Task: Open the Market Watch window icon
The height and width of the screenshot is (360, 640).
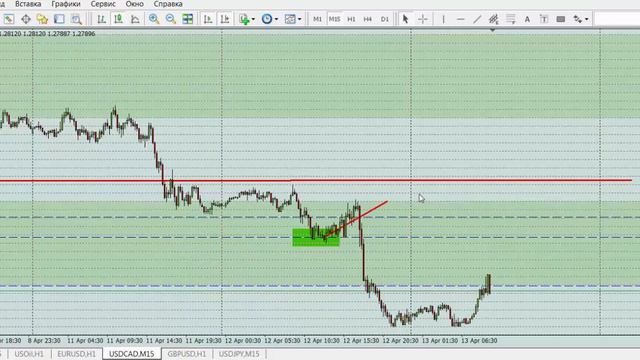Action: tap(9, 19)
